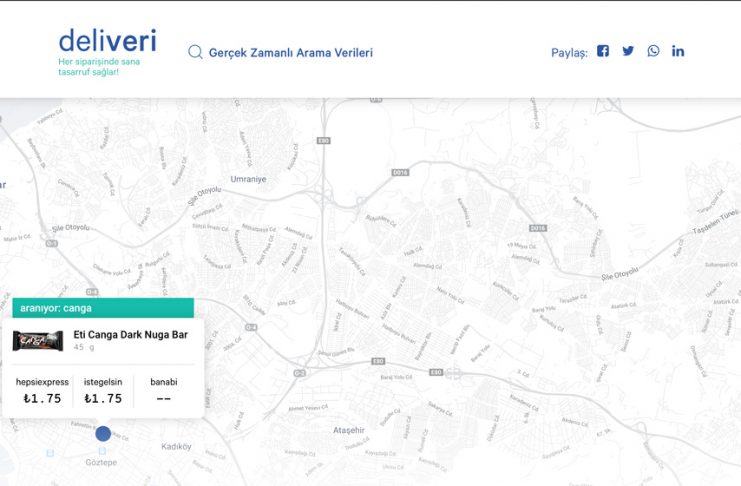Share via WhatsApp icon
741x486 pixels.
[x=653, y=51]
